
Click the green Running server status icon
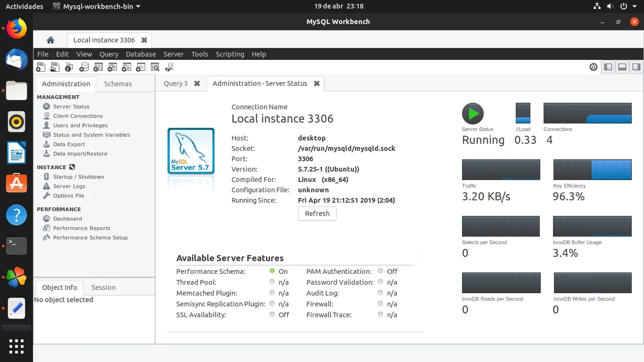pos(473,114)
